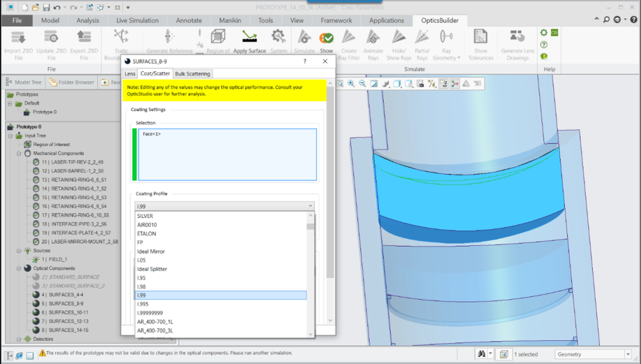
Task: Click the zoom in magnifier in viewport toolbar
Action: point(351,84)
